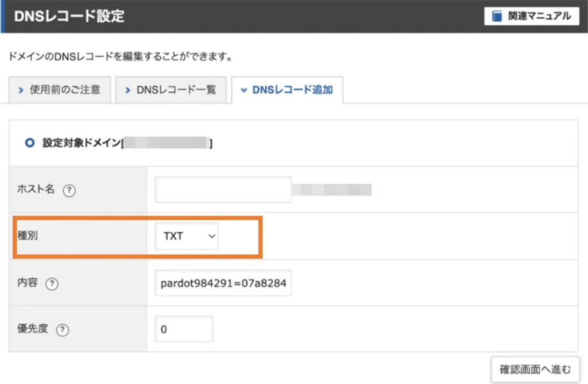The height and width of the screenshot is (384, 588).
Task: Click the blue circle icon by 設定対象ドメイン
Action: (30, 143)
